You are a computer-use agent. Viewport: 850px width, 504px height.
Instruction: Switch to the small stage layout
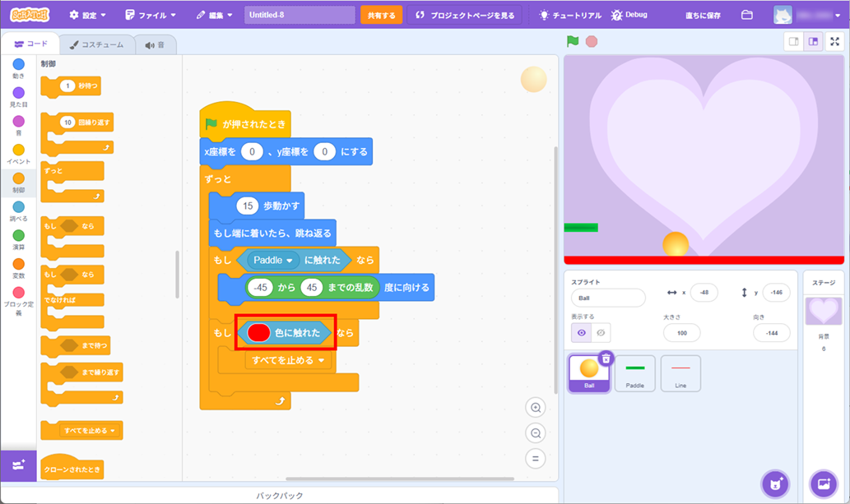pos(794,42)
